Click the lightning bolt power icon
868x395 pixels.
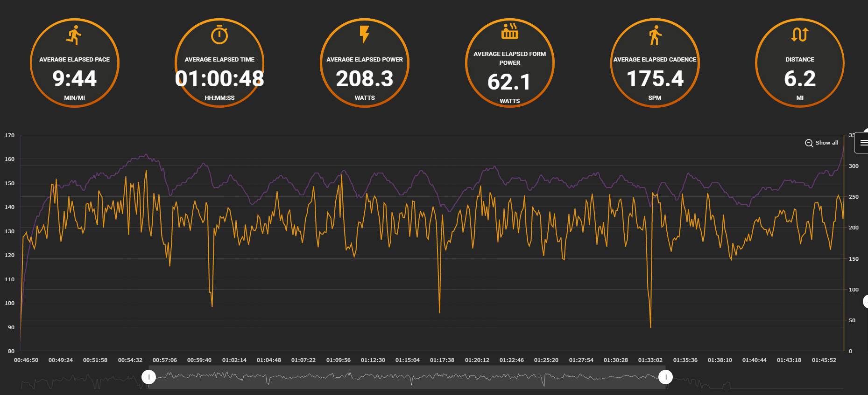click(365, 35)
